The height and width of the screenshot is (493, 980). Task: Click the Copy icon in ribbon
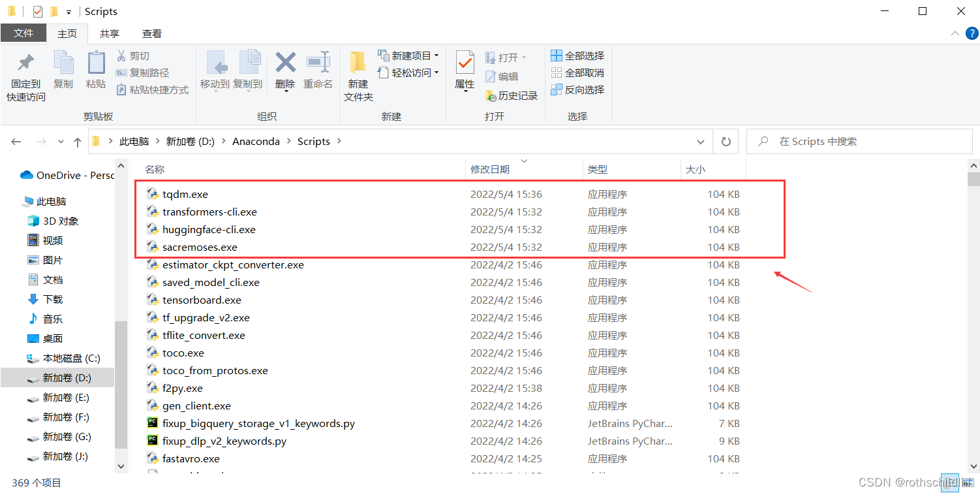(x=63, y=63)
